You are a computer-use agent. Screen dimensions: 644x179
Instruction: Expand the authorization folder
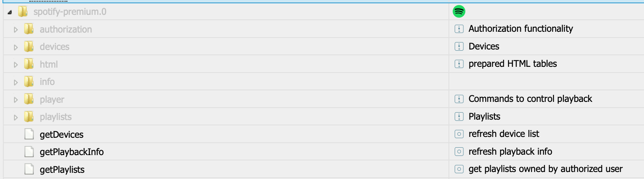pyautogui.click(x=16, y=30)
